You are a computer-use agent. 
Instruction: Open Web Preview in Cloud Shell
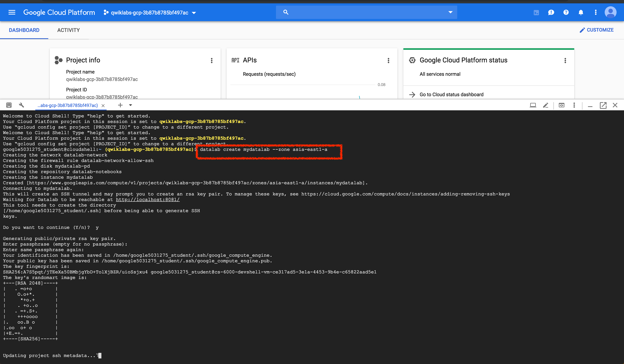[x=561, y=105]
